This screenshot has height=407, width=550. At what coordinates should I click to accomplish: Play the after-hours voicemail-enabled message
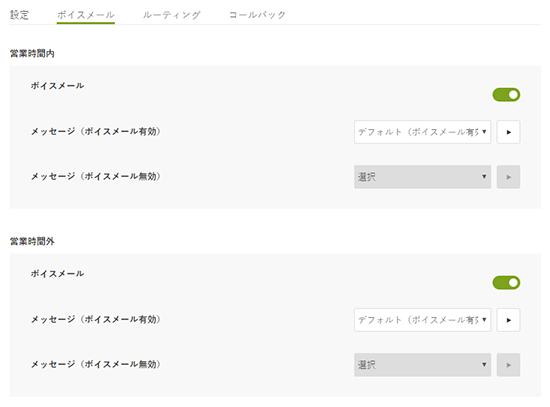(x=508, y=320)
